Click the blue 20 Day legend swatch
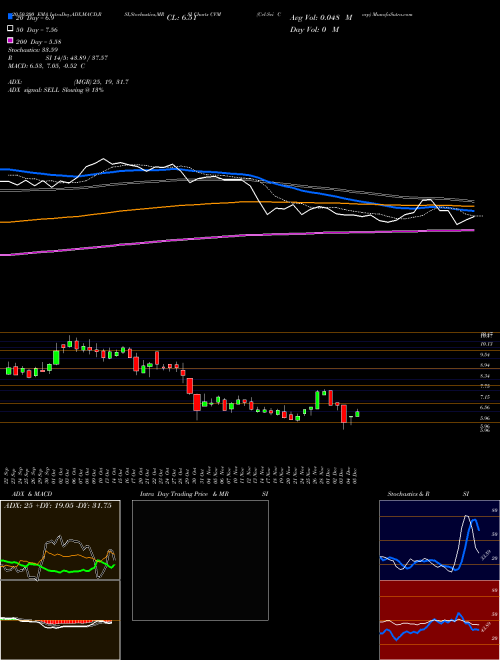 click(x=10, y=17)
